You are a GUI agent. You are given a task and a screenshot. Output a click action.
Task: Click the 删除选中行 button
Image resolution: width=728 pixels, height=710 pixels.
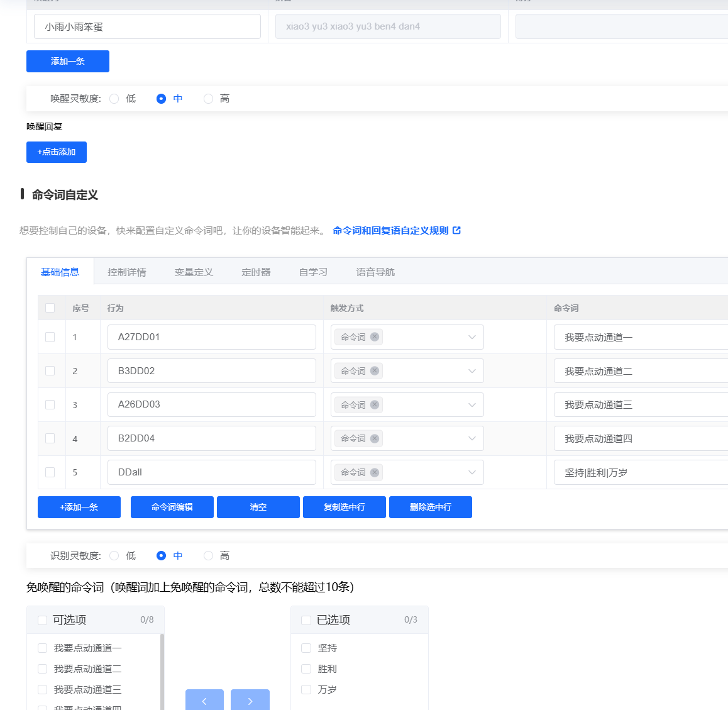coord(431,508)
